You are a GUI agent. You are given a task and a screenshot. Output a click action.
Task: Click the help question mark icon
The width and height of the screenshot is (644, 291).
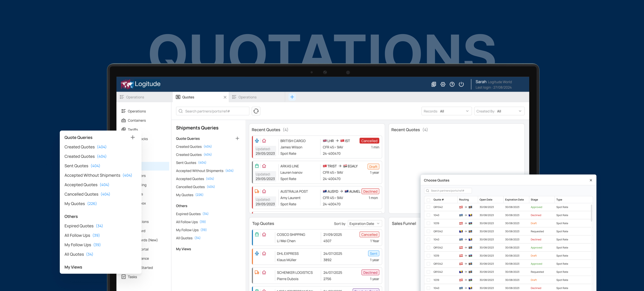point(452,84)
